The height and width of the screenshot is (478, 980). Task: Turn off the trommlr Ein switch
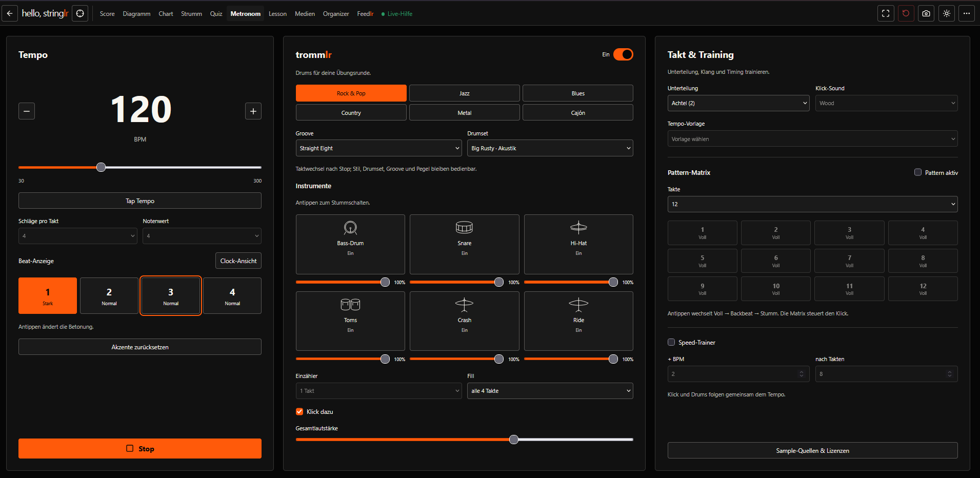[623, 54]
